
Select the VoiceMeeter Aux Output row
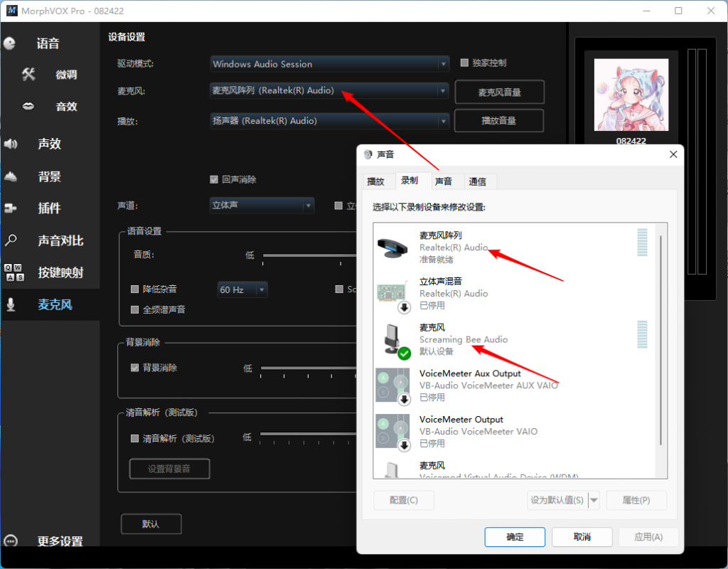[514, 385]
